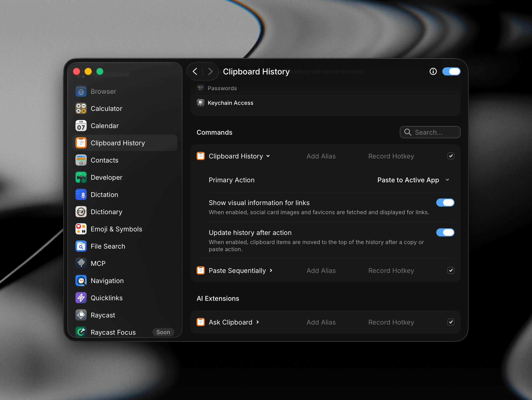The image size is (532, 400).
Task: Collapse the Clipboard History command settings
Action: point(268,156)
